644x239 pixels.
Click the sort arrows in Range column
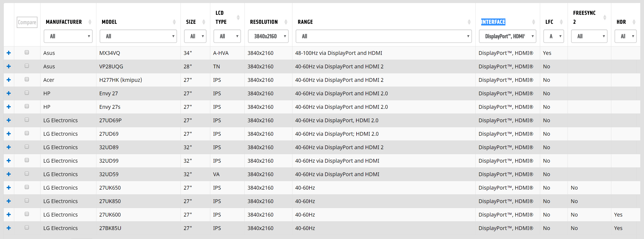coord(469,22)
